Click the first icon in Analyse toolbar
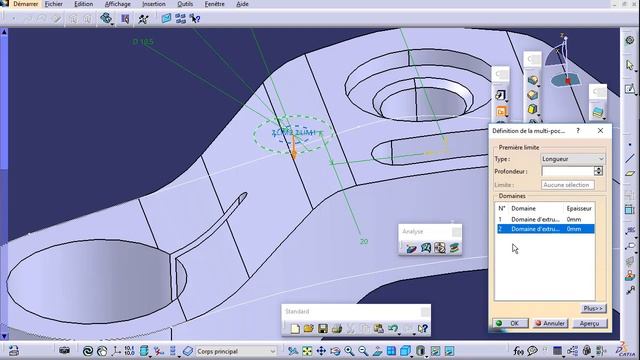 click(x=411, y=248)
